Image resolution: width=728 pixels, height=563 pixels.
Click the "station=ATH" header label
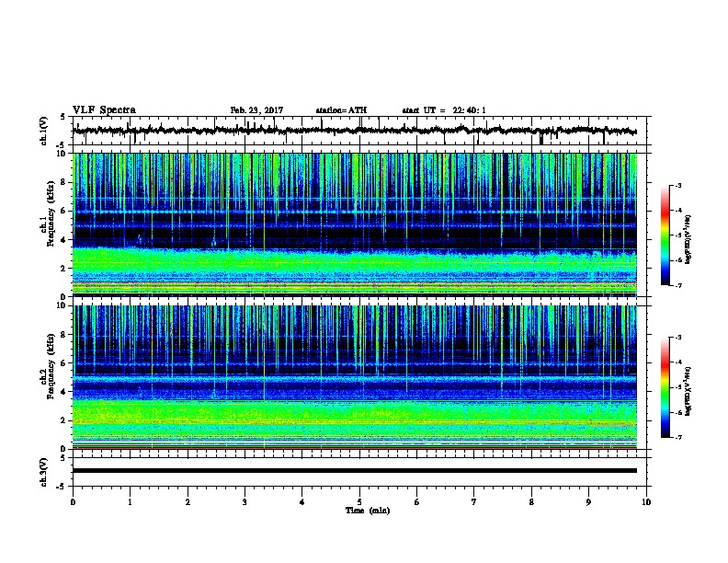click(x=341, y=110)
